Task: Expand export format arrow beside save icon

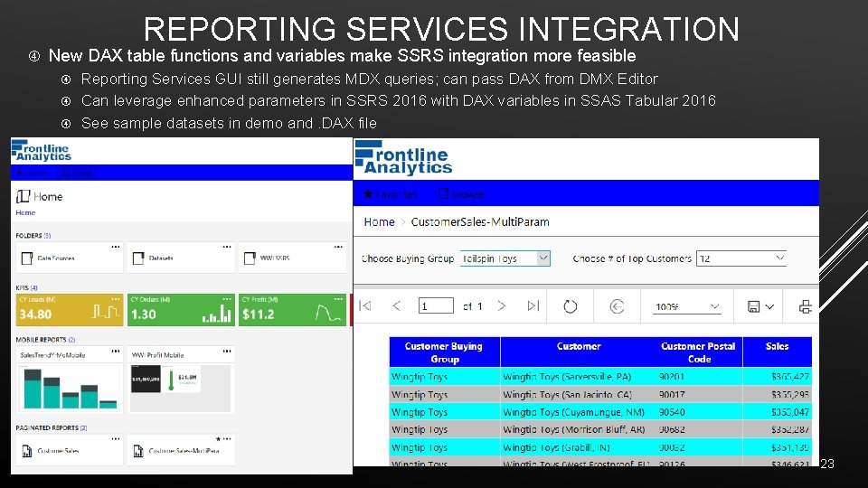Action: click(769, 306)
